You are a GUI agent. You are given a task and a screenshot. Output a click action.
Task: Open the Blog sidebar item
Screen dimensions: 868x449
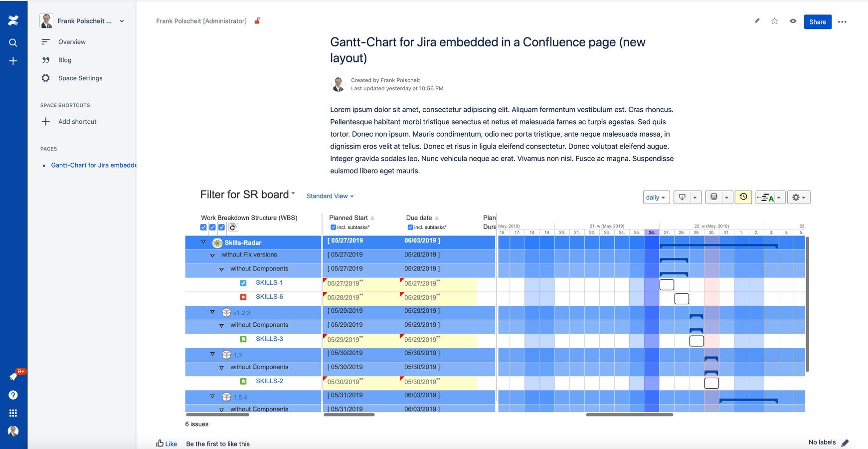click(65, 60)
